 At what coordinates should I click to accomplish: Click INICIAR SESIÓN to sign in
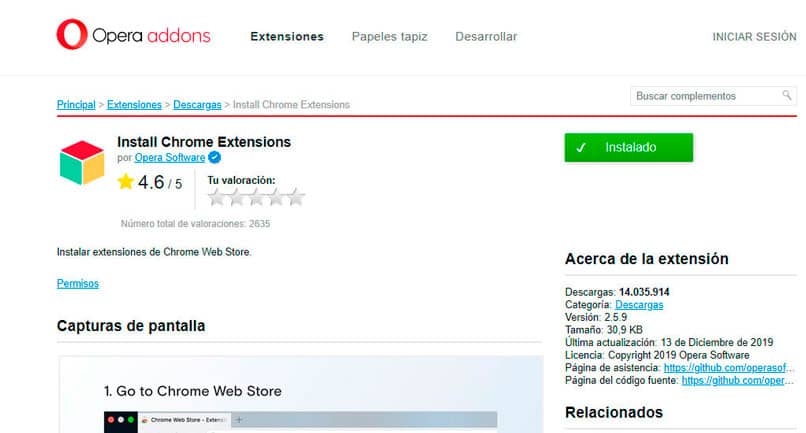(x=754, y=37)
